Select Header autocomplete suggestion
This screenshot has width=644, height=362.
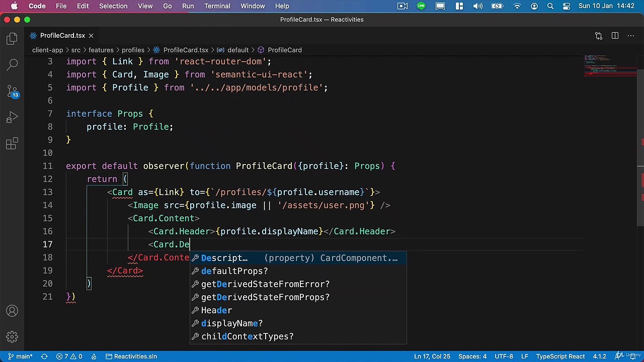coord(298,310)
